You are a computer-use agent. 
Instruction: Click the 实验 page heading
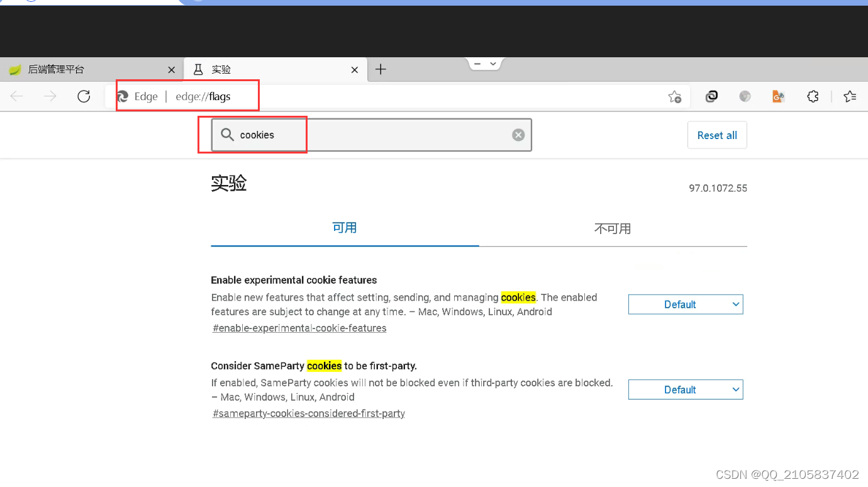coord(229,183)
